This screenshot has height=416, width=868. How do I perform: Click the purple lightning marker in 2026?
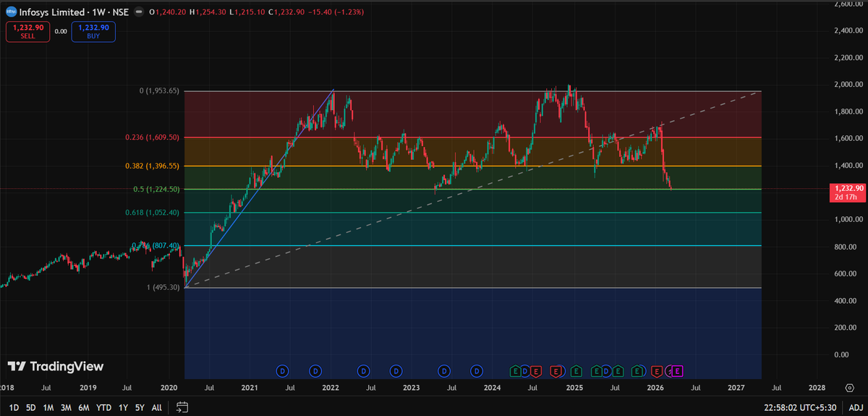pyautogui.click(x=670, y=371)
